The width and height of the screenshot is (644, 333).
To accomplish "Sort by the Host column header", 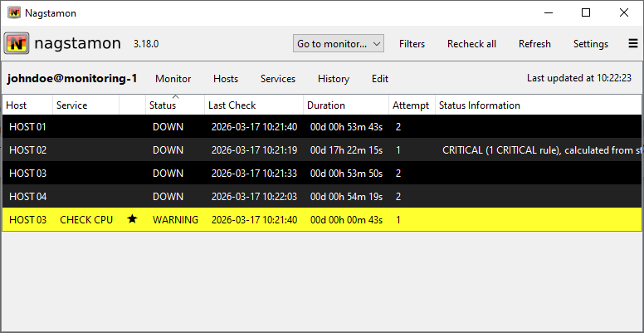I will 17,105.
